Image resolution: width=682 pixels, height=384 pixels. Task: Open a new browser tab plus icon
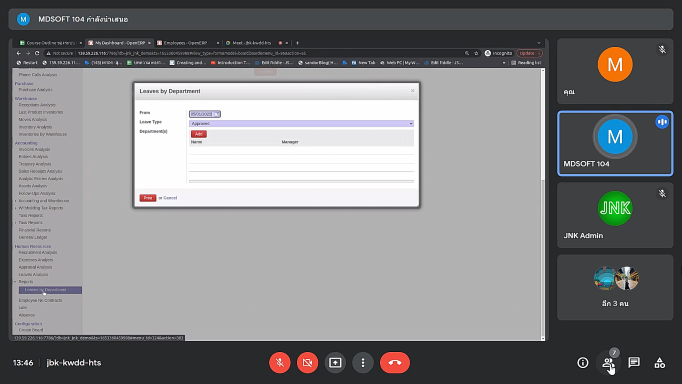298,43
